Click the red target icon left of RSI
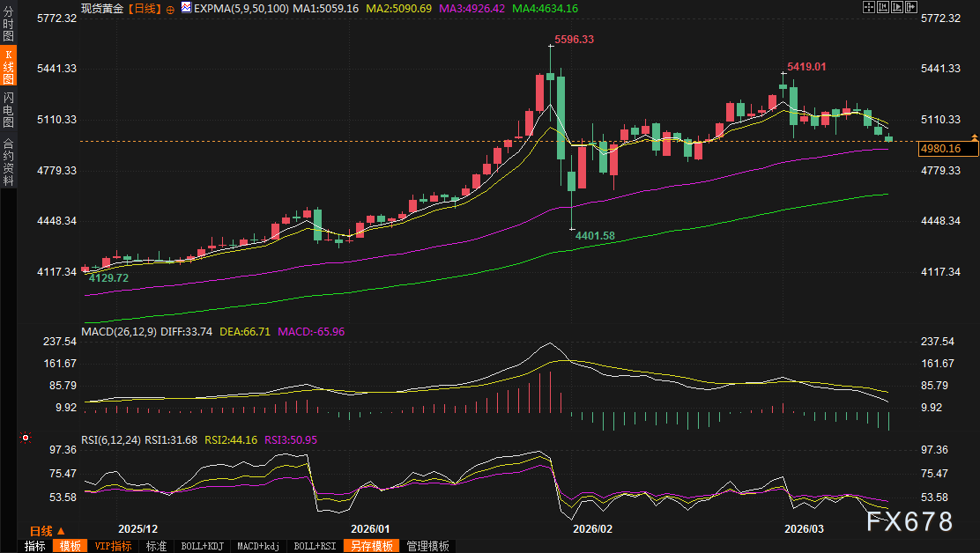The image size is (980, 553). click(x=26, y=438)
